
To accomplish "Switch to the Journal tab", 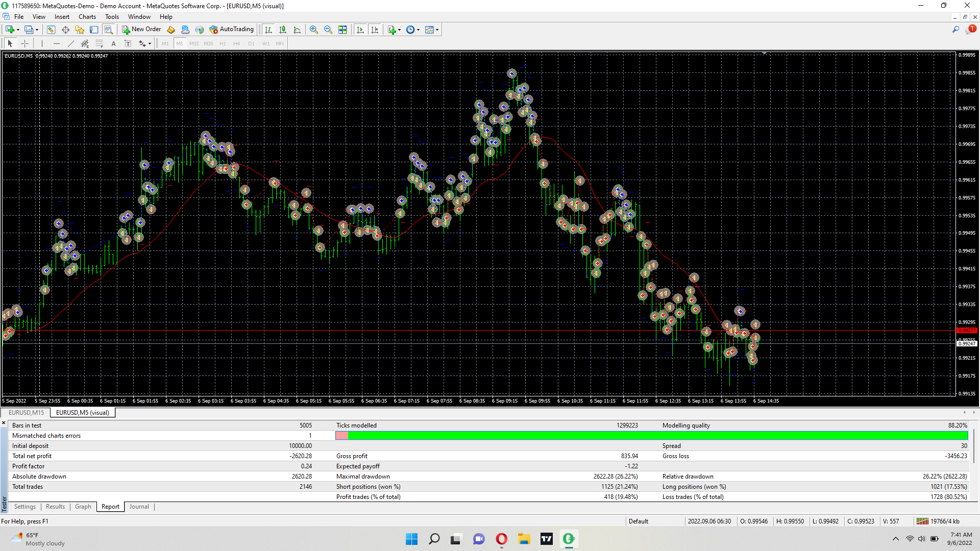I will coord(139,507).
